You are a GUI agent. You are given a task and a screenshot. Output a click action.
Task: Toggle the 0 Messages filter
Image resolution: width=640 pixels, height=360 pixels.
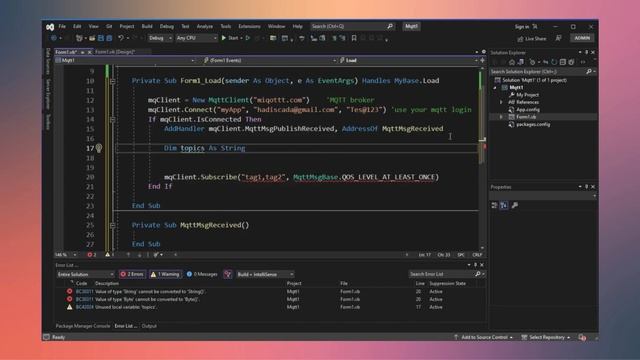(202, 274)
